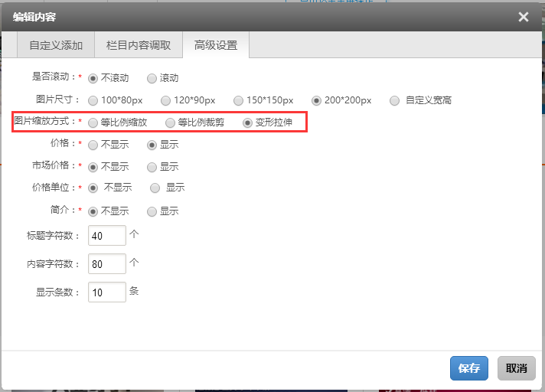
Task: Enable the 滚动 radio option
Action: (152, 78)
